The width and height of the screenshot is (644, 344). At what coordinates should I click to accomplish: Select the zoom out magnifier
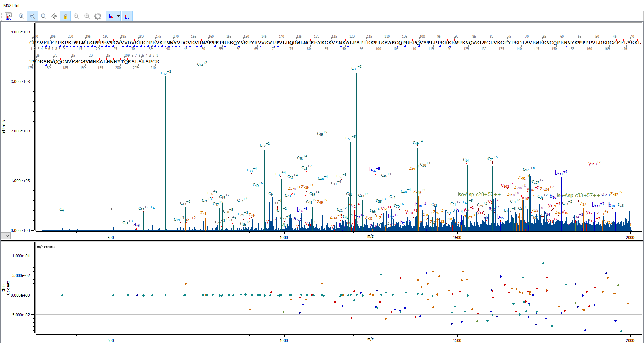43,16
